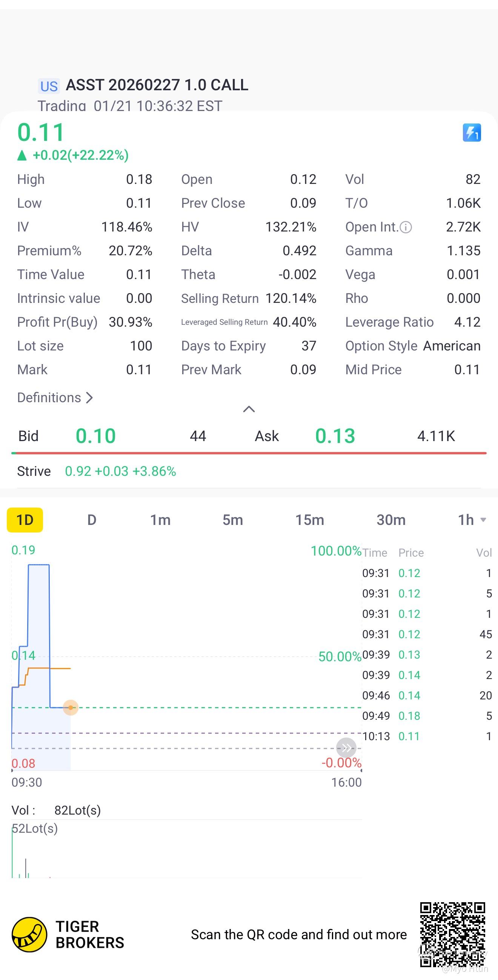
Task: Choose the 30m chart interval
Action: coord(391,520)
